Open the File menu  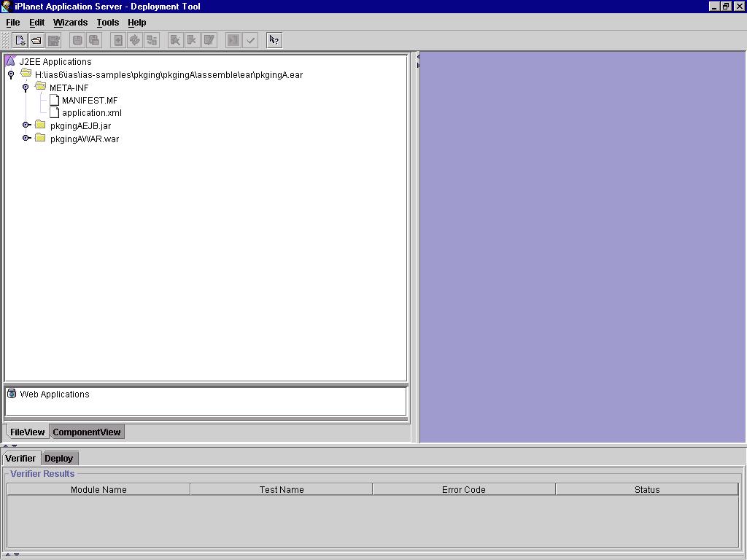13,23
